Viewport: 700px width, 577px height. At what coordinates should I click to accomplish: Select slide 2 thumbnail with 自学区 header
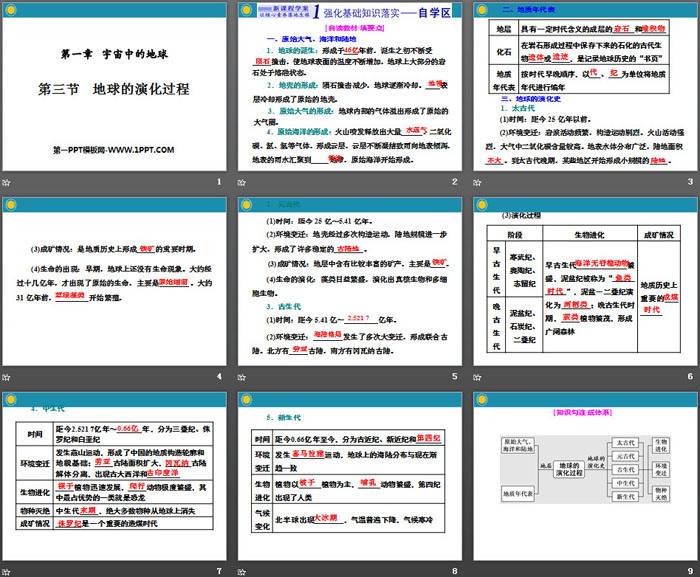[350, 87]
